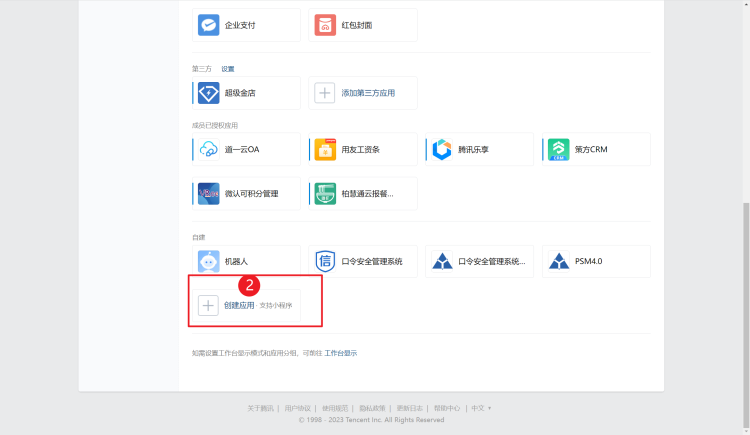
Task: Open the 机器人 self-built app
Action: tap(246, 262)
